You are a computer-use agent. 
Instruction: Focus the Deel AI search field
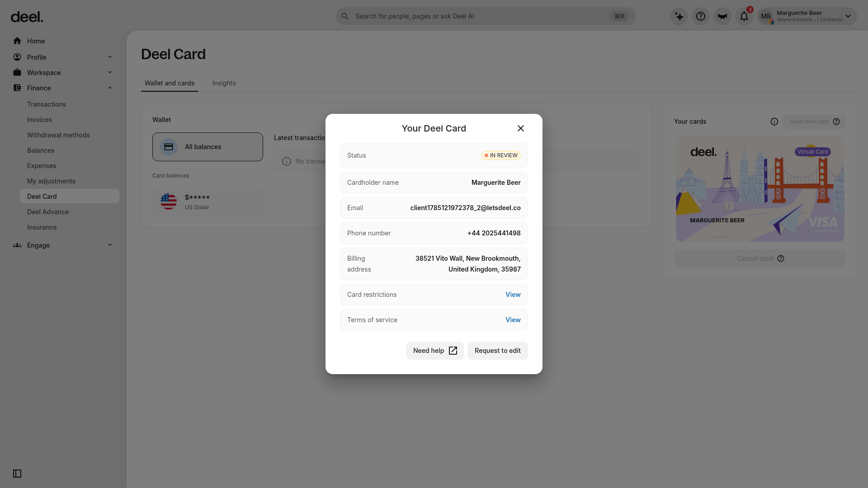[x=486, y=16]
